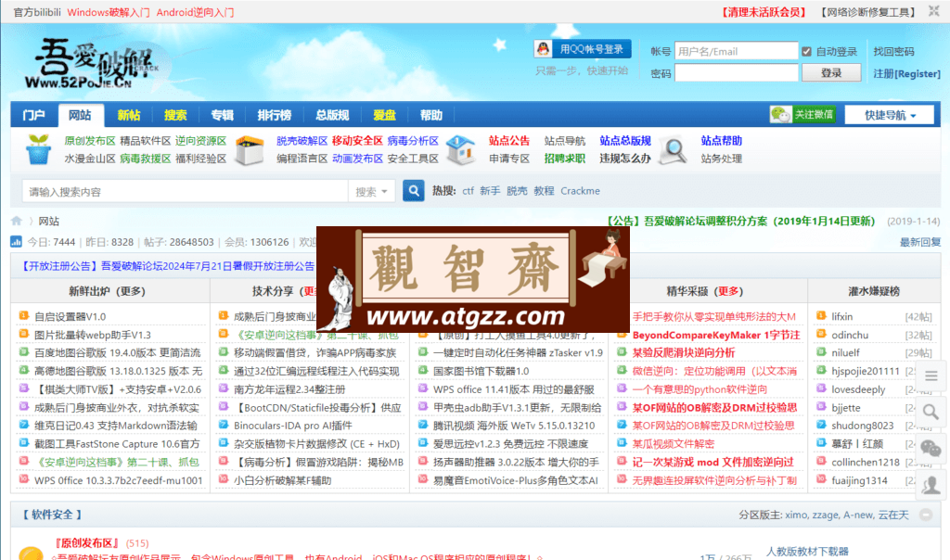Open the Windows破解入门 top link
This screenshot has width=950, height=560.
pos(108,12)
